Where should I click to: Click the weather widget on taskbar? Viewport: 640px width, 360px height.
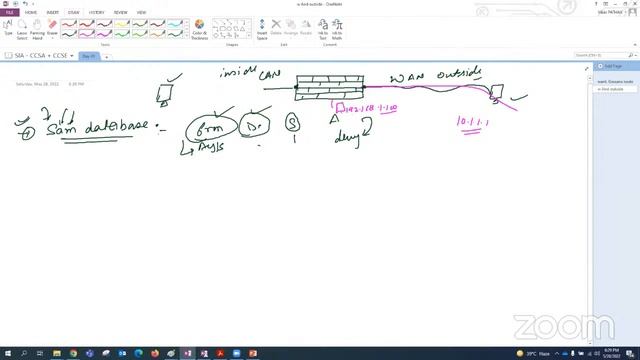coord(533,353)
